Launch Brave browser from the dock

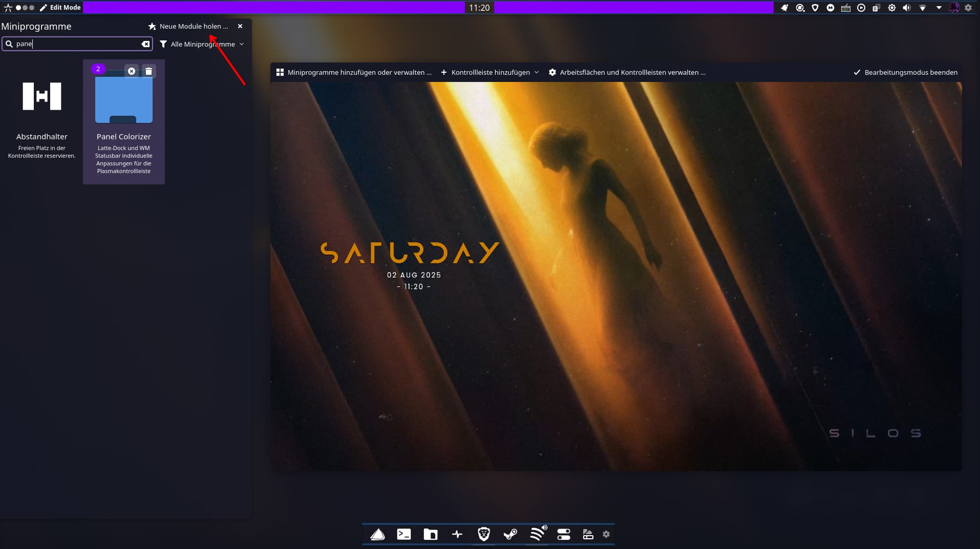(x=483, y=535)
